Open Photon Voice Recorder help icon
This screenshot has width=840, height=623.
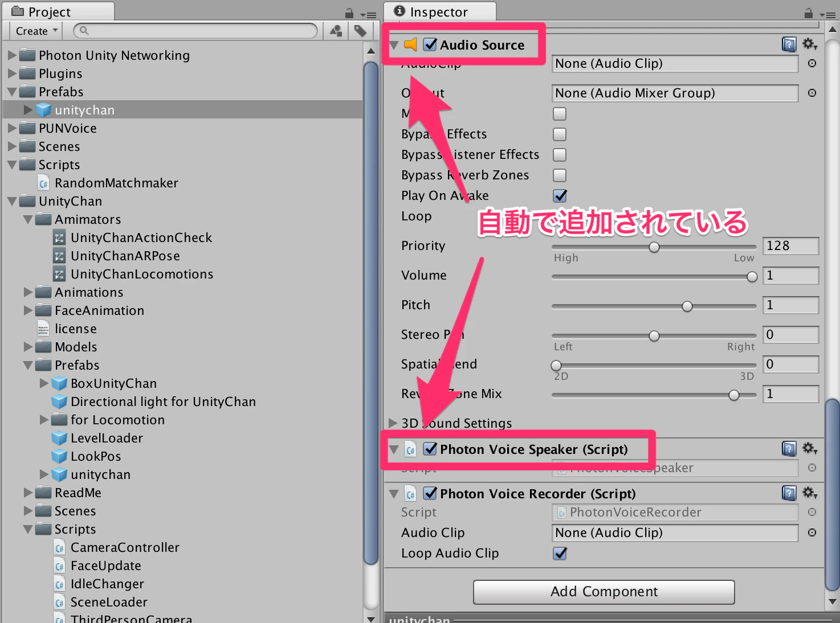tap(789, 493)
